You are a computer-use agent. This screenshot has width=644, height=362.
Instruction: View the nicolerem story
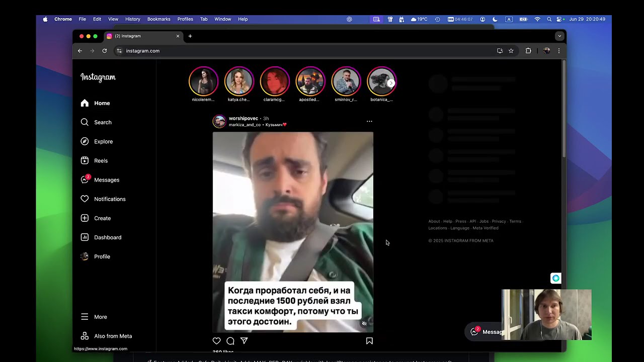pos(203,81)
